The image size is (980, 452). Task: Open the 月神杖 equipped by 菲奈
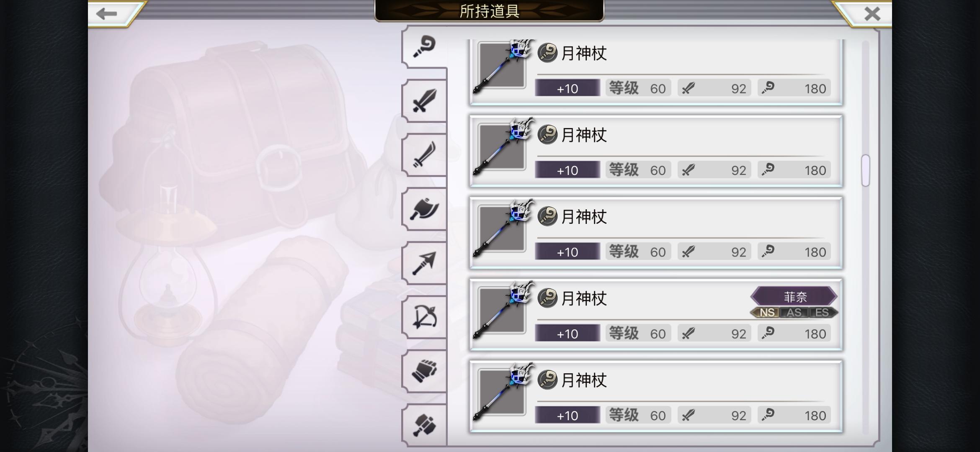[x=656, y=315]
